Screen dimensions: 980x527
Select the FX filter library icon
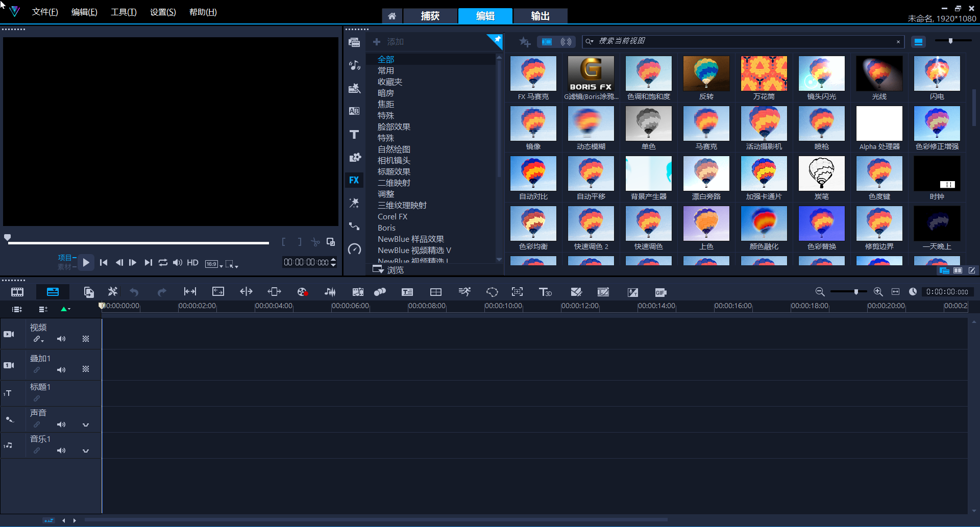[x=354, y=180]
